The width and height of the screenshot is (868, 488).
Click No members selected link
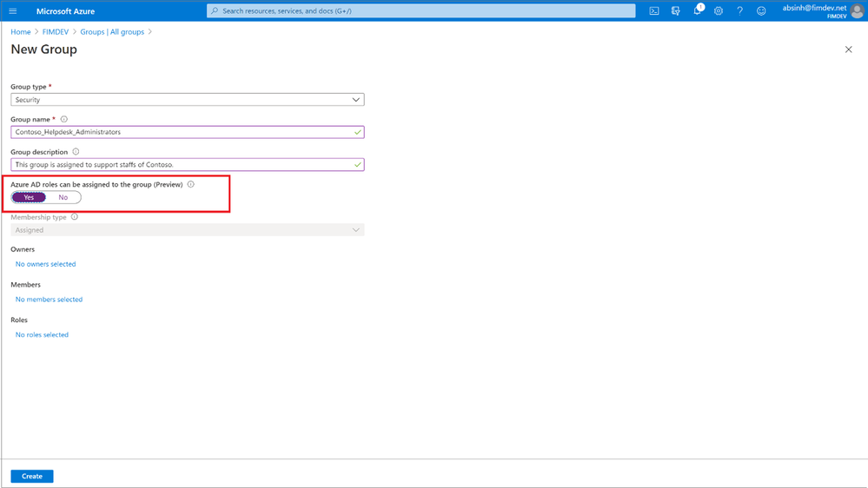tap(49, 300)
